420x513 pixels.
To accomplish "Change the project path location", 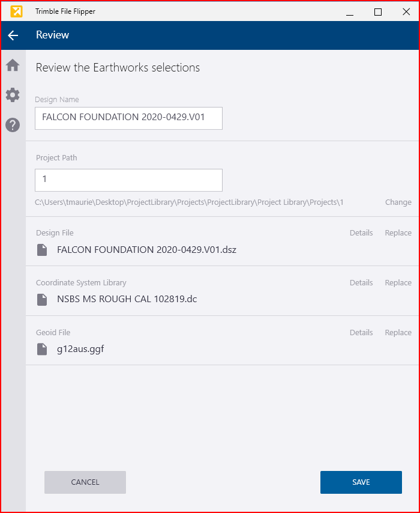I will click(398, 202).
